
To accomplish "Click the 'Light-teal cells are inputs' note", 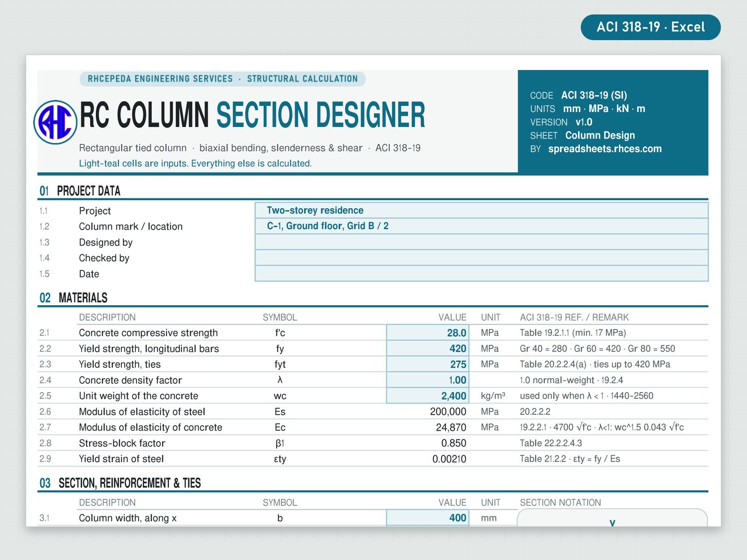I will pos(195,163).
